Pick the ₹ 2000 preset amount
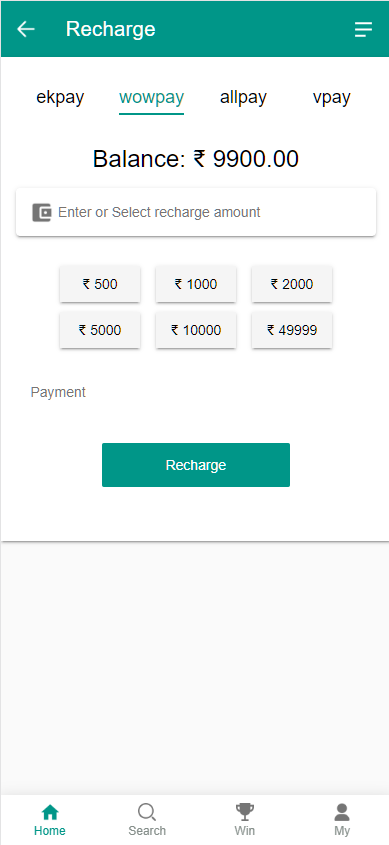The width and height of the screenshot is (389, 845). [292, 284]
